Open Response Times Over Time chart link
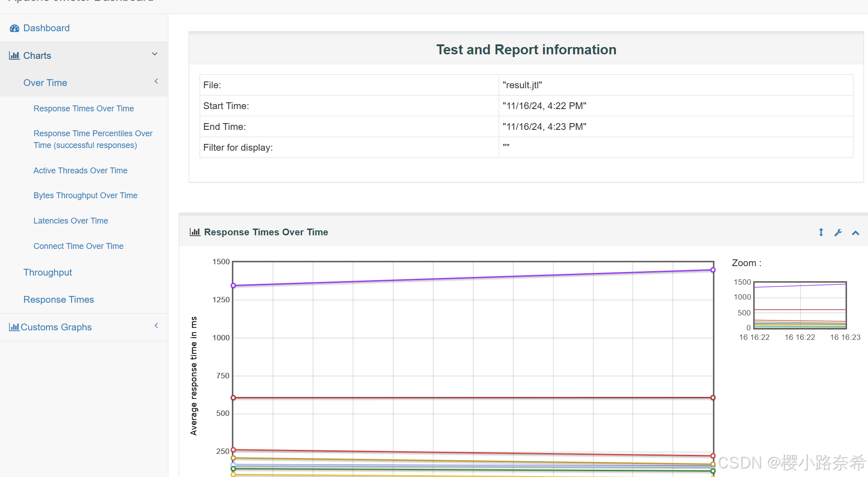Image resolution: width=868 pixels, height=477 pixels. [x=84, y=109]
